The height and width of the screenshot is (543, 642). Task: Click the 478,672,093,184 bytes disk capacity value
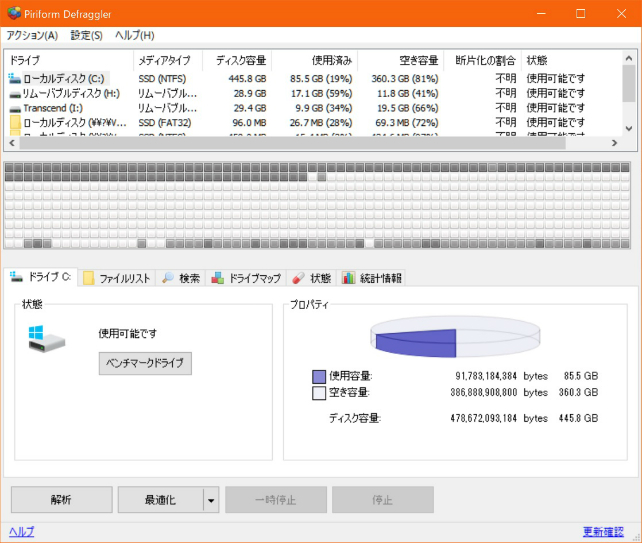(x=484, y=419)
